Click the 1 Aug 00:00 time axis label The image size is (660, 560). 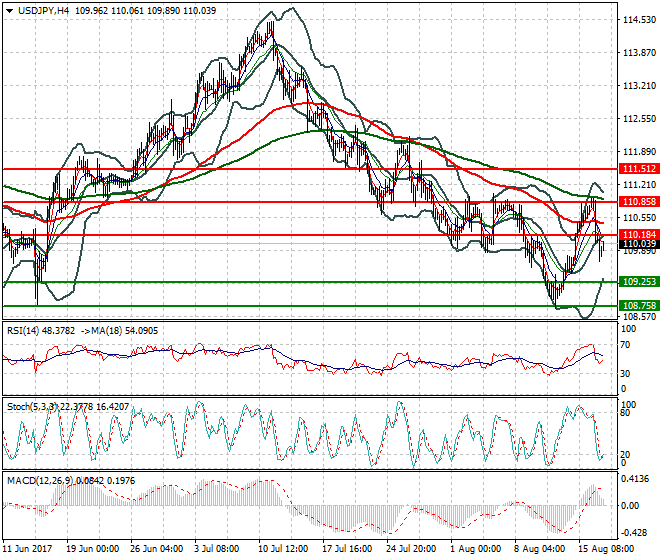(x=475, y=549)
